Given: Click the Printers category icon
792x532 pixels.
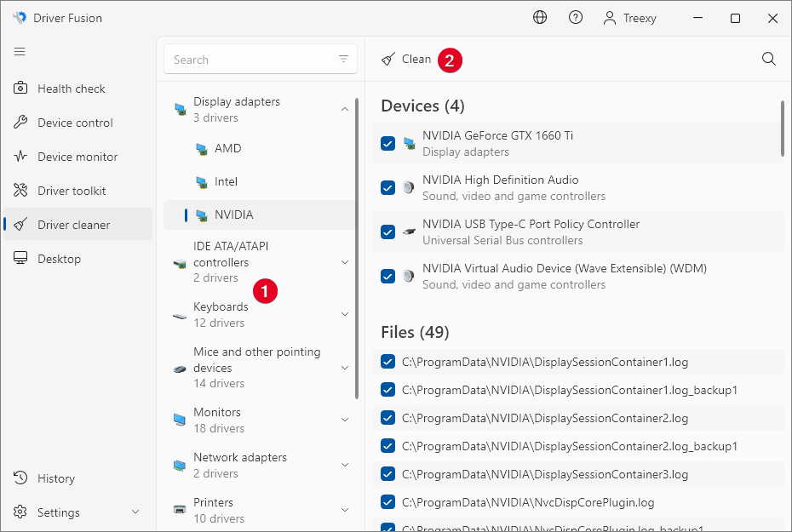Looking at the screenshot, I should point(180,509).
